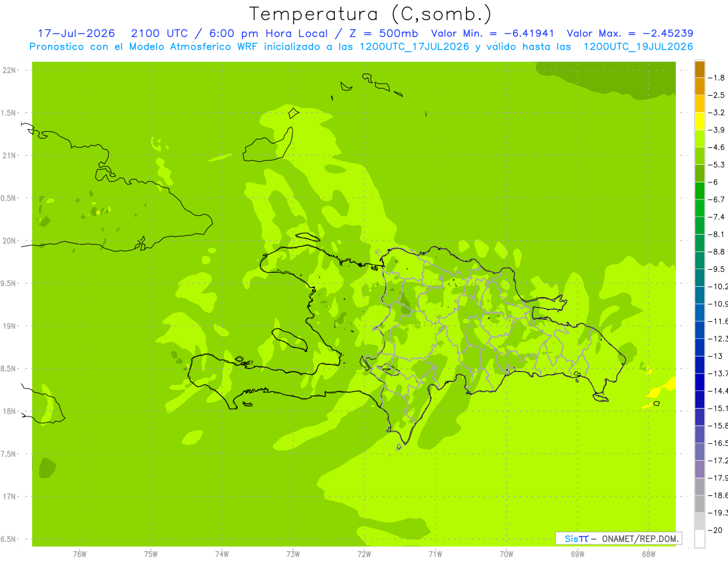Click the '-5.3' color scale label

717,165
